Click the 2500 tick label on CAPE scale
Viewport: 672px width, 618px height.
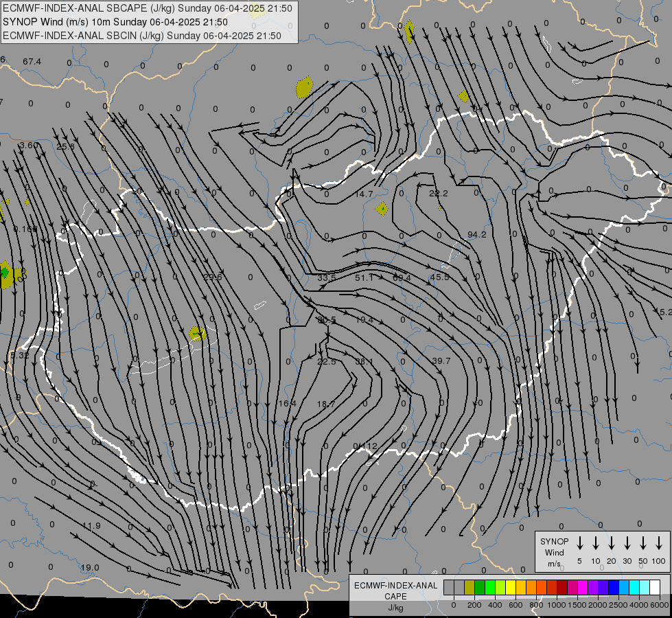click(x=618, y=605)
